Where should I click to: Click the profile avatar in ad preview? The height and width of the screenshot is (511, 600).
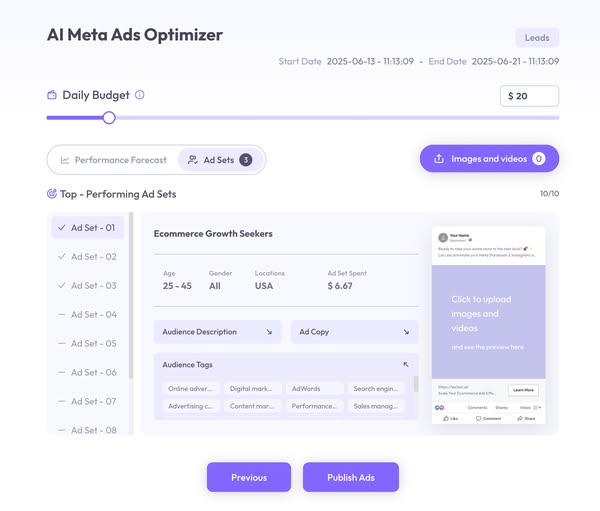point(442,238)
